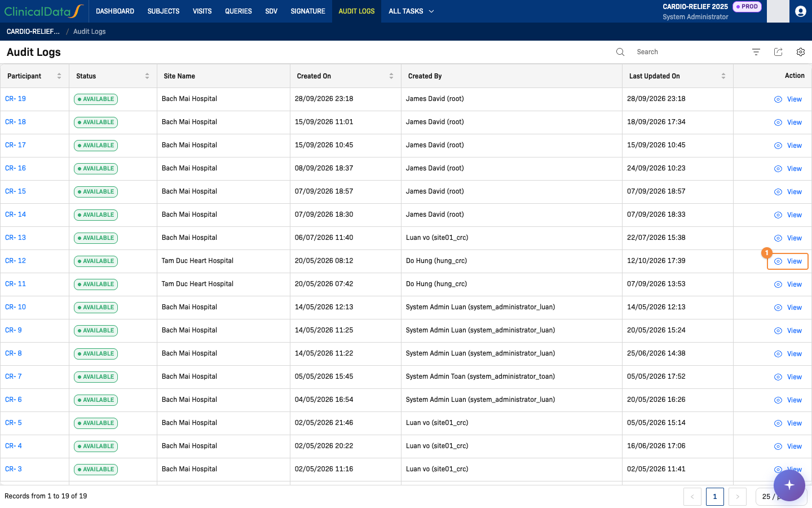Click the ClinicalData logo
The width and height of the screenshot is (812, 508).
[x=44, y=11]
